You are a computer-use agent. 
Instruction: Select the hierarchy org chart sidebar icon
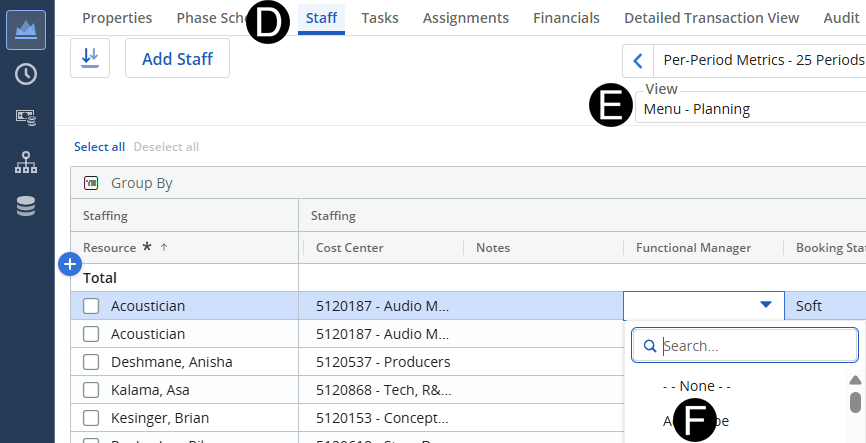pos(26,162)
